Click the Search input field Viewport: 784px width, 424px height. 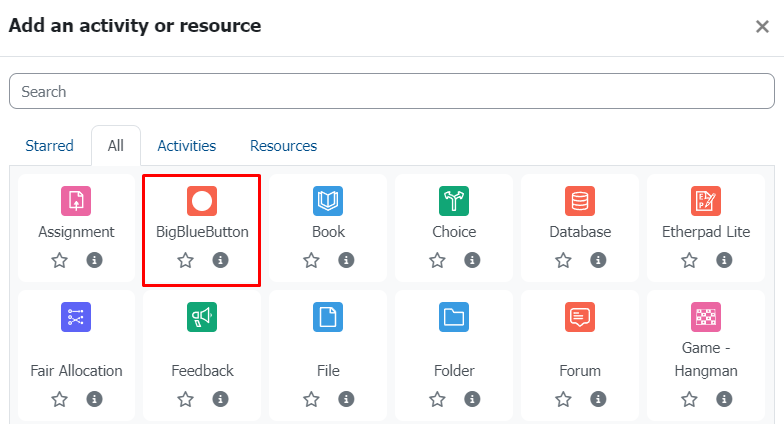pos(392,91)
